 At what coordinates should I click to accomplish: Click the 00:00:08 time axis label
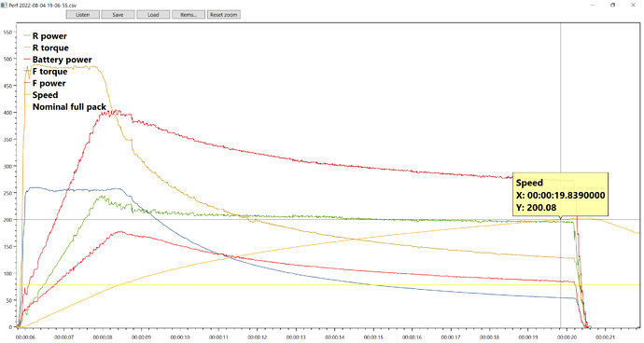[x=103, y=337]
